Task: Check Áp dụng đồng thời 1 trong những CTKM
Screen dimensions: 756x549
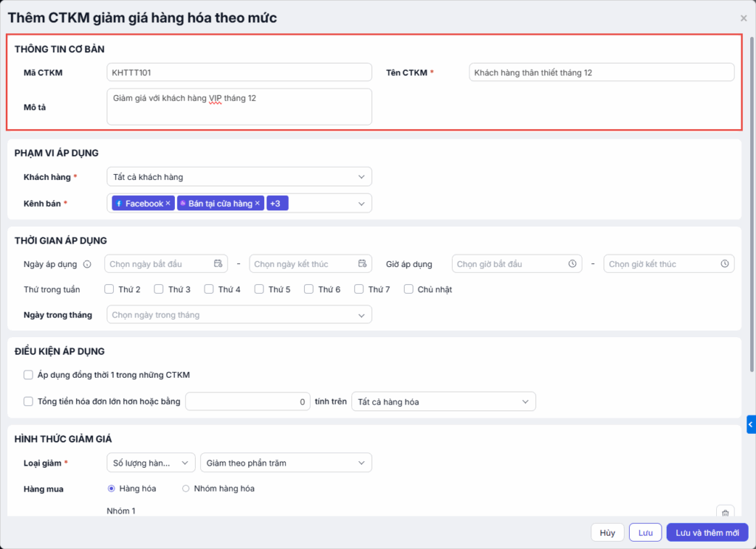Action: pos(28,375)
